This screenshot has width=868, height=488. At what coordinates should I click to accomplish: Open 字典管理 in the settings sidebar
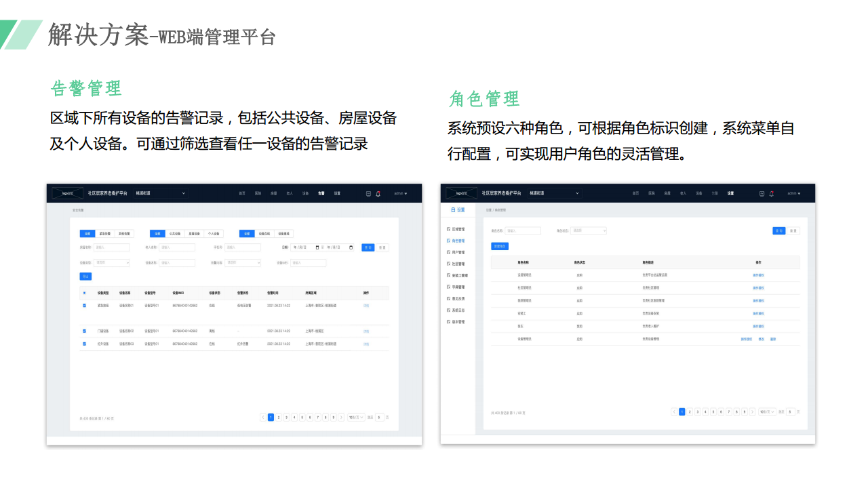click(456, 287)
